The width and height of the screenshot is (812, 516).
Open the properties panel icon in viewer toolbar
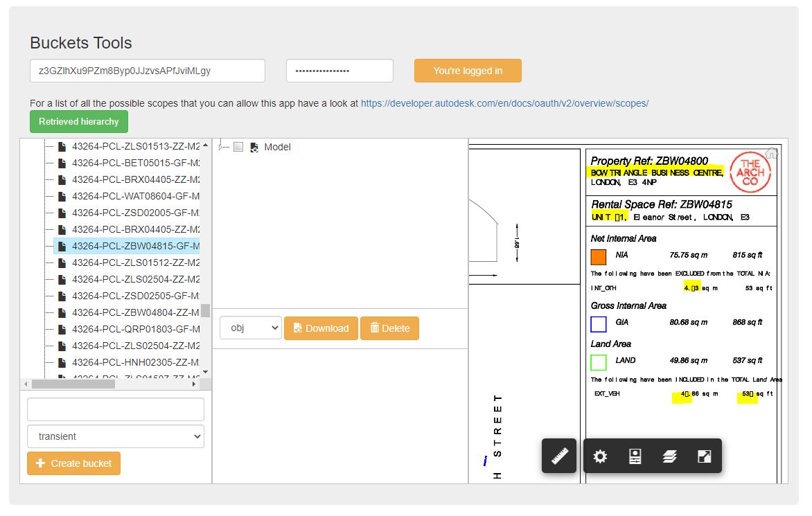click(x=635, y=456)
